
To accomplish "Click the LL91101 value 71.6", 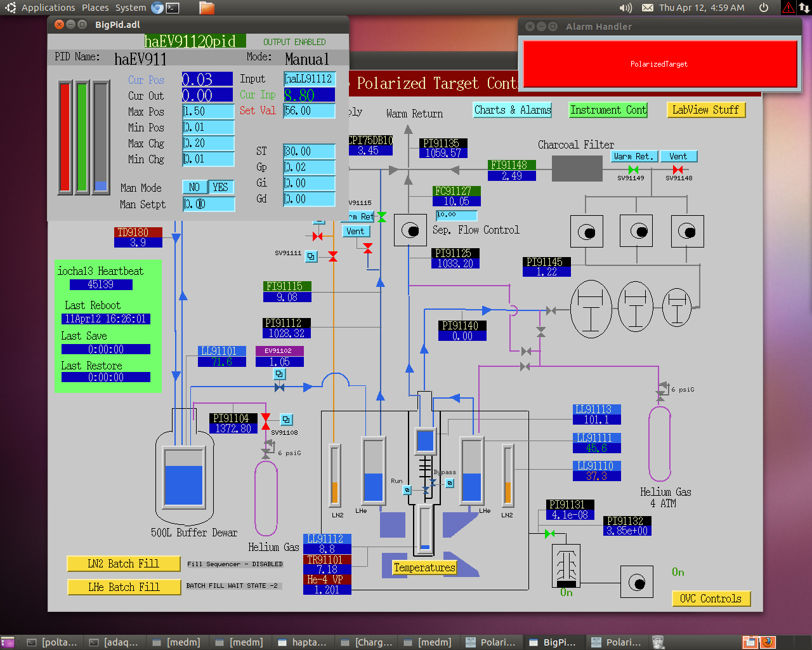I will click(221, 362).
